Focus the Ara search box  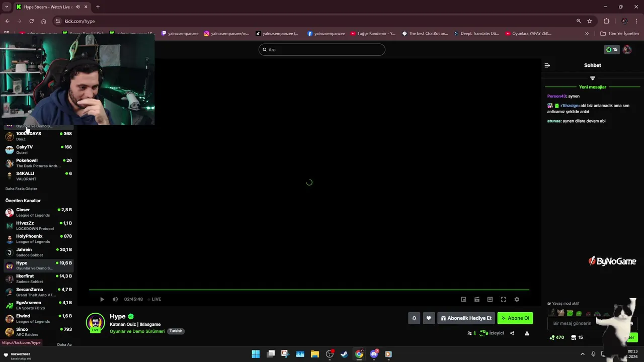pyautogui.click(x=322, y=50)
